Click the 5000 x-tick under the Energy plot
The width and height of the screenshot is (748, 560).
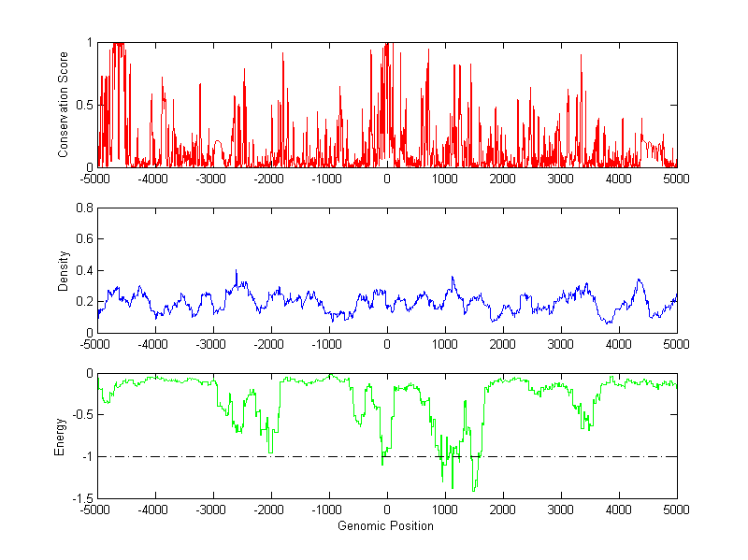[x=676, y=510]
